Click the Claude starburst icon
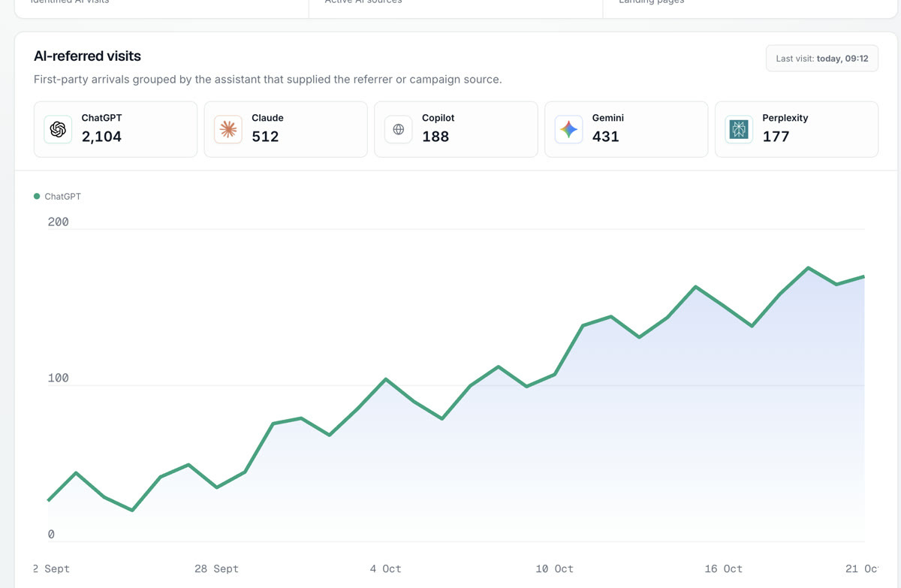 coord(228,129)
